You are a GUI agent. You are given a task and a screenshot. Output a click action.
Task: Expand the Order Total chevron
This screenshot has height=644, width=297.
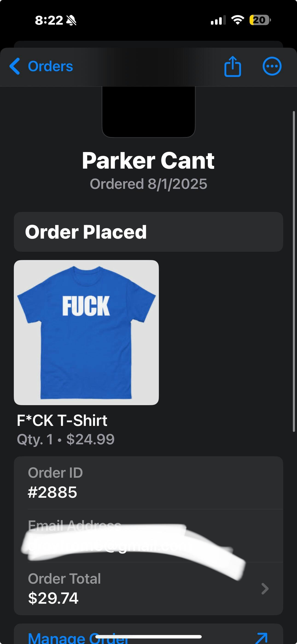pos(265,588)
